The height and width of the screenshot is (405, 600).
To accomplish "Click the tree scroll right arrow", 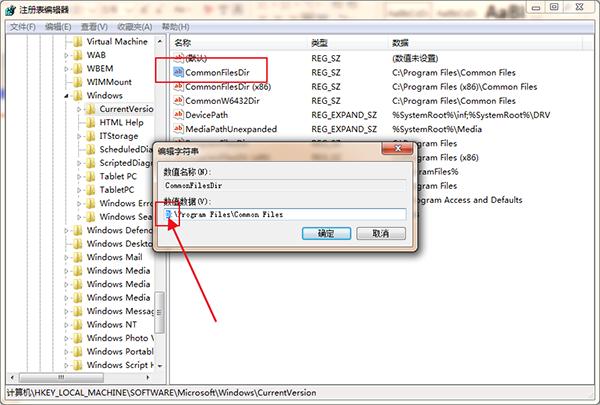I will click(x=148, y=377).
